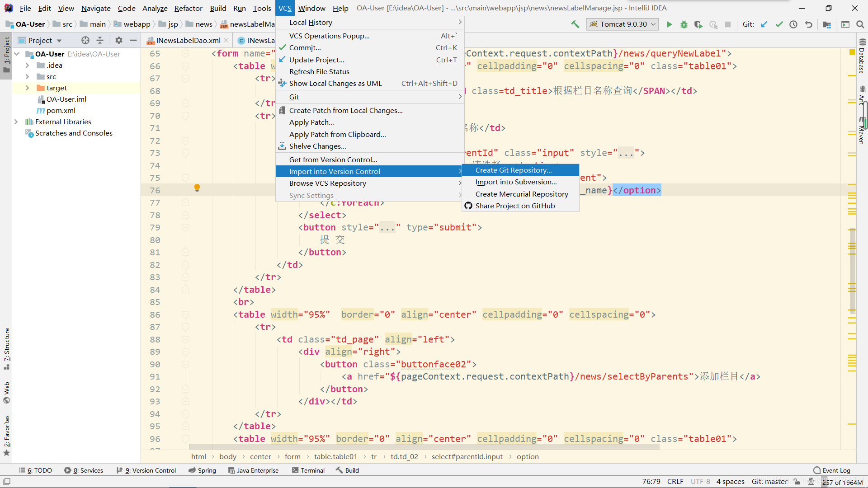Click the Search Everywhere magnifier icon

coord(860,24)
